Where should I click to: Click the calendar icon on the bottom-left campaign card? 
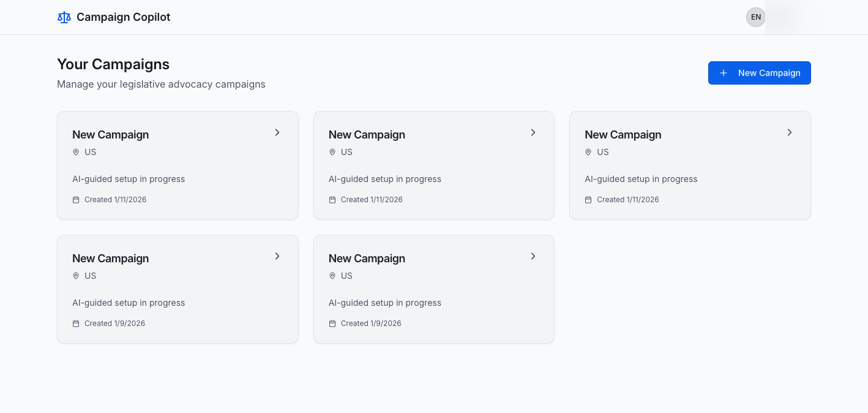coord(76,324)
